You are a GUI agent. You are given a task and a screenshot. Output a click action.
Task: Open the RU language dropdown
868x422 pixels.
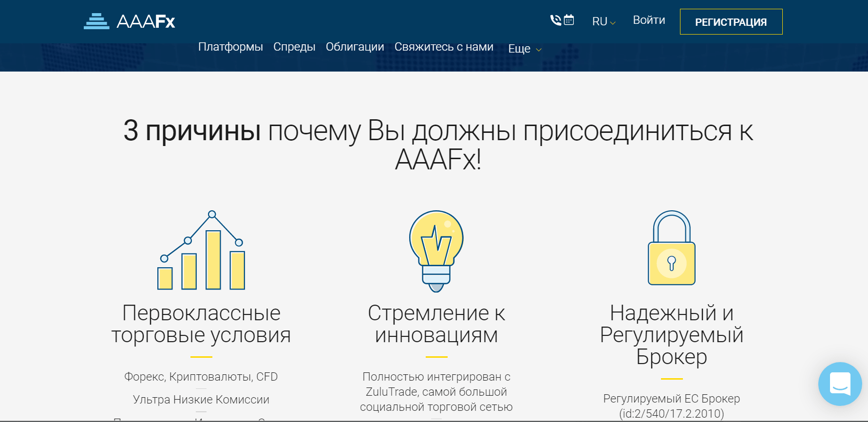point(604,21)
